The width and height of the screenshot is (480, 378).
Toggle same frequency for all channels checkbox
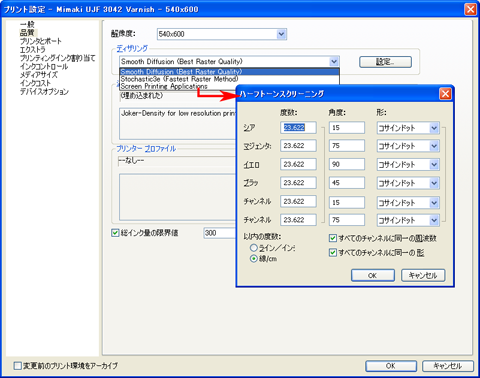[332, 238]
